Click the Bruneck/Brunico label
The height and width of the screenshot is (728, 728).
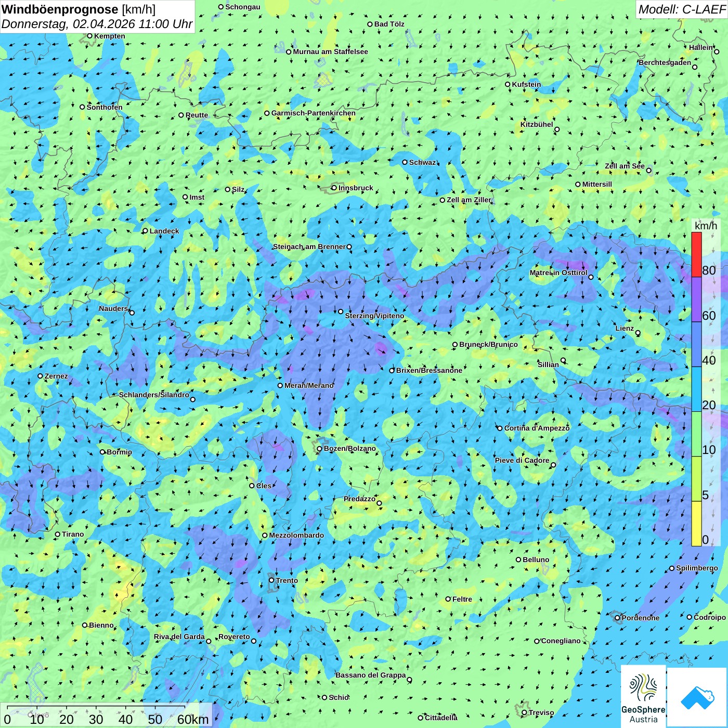(x=488, y=344)
